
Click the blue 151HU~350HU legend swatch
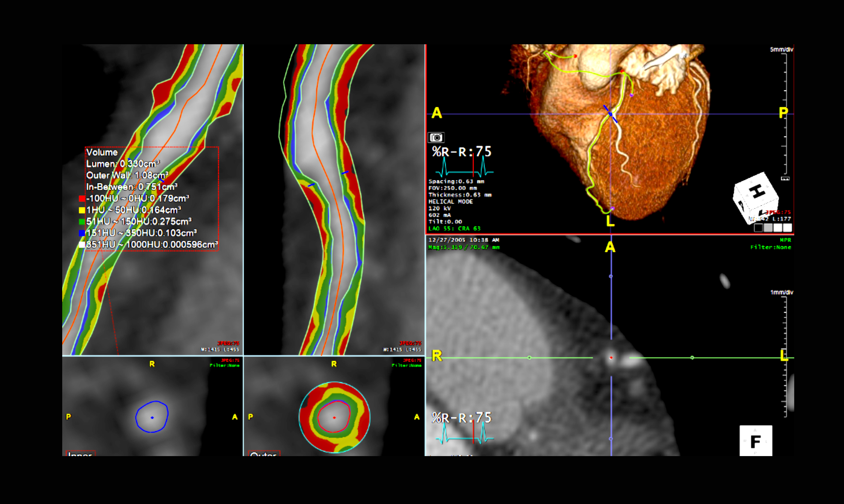tap(82, 233)
